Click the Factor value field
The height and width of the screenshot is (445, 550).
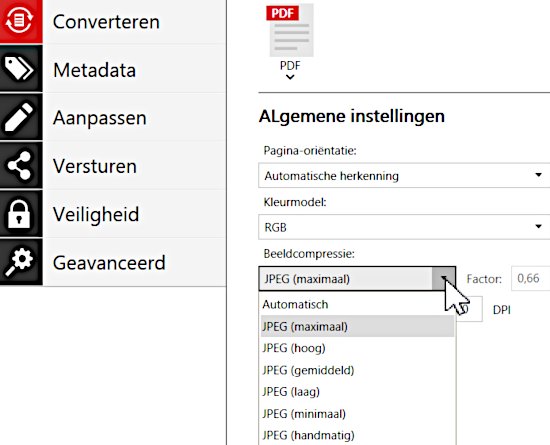pos(530,278)
